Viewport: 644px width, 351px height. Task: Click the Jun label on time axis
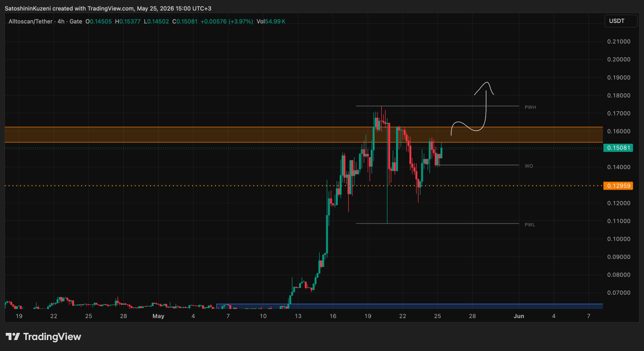[519, 316]
